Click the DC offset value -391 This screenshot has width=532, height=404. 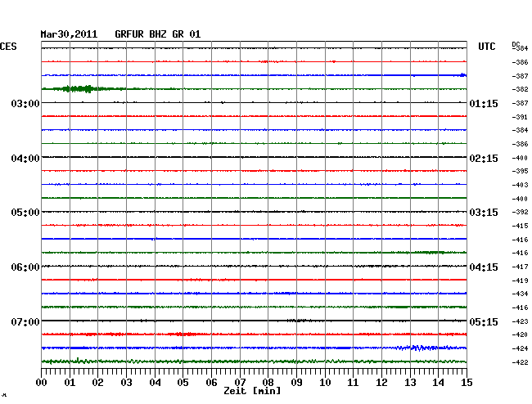(x=520, y=117)
